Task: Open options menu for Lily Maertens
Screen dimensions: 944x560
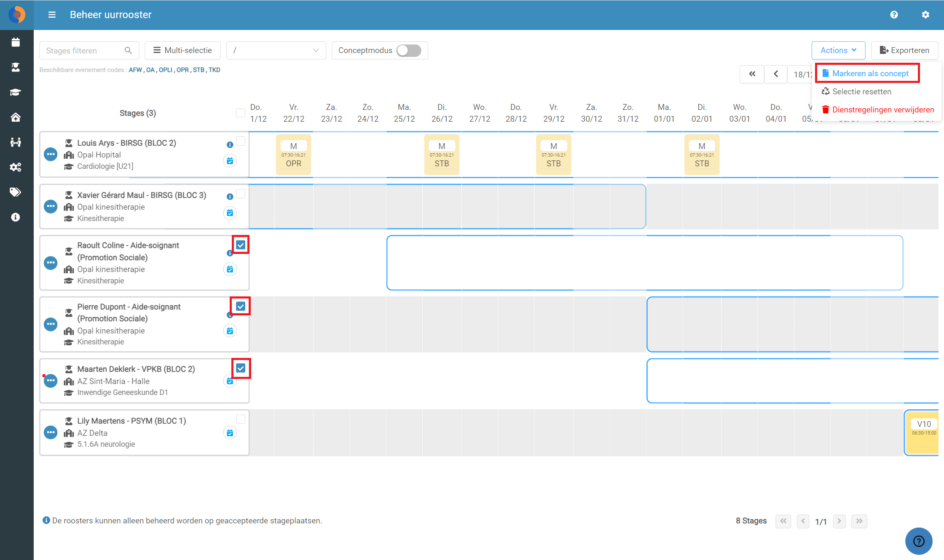Action: coord(51,432)
